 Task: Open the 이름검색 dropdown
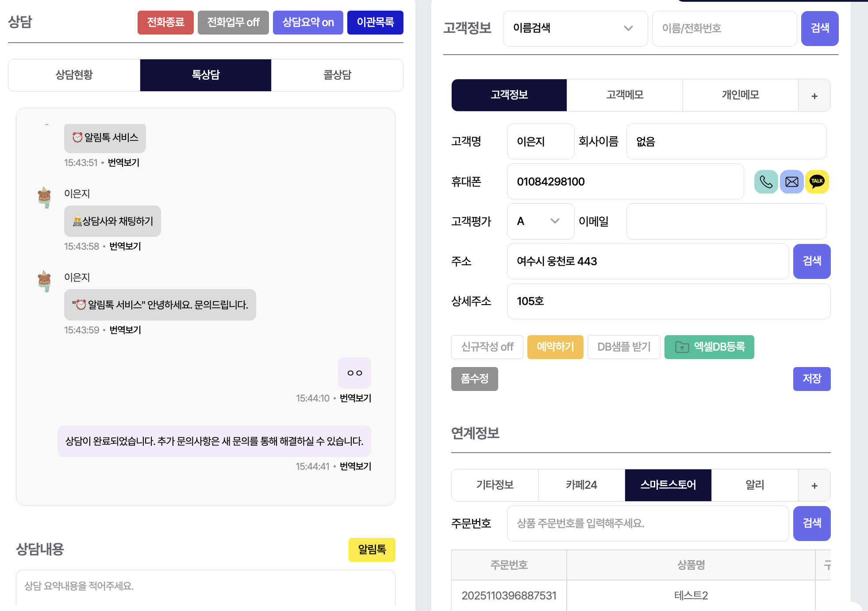click(x=575, y=28)
